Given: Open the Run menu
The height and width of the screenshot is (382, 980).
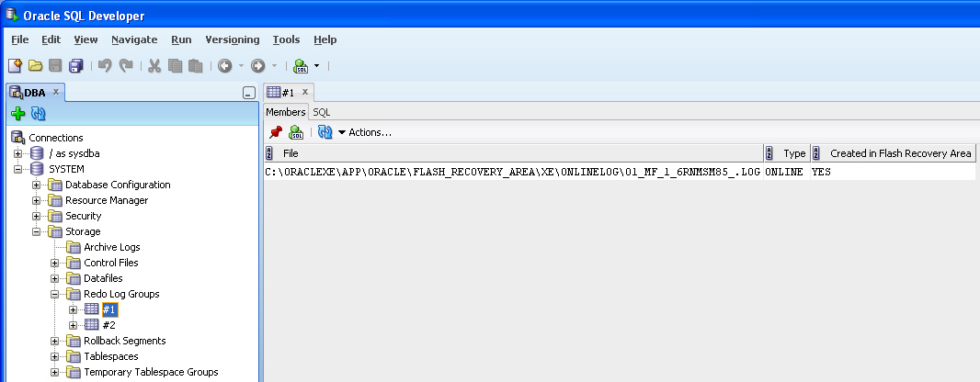Looking at the screenshot, I should pos(181,39).
